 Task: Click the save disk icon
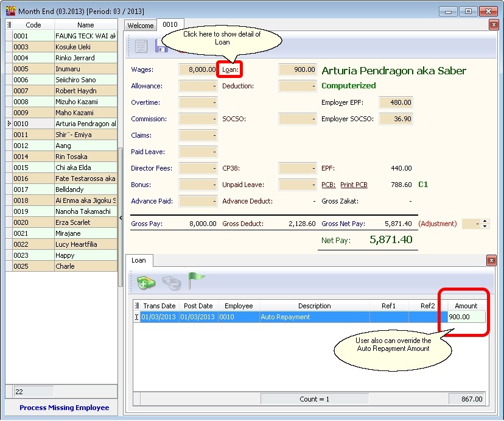[x=161, y=46]
